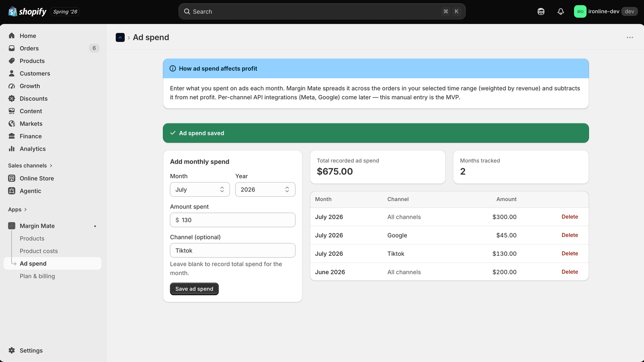Delete the Google ad spend row
Viewport: 644px width, 362px height.
tap(570, 235)
